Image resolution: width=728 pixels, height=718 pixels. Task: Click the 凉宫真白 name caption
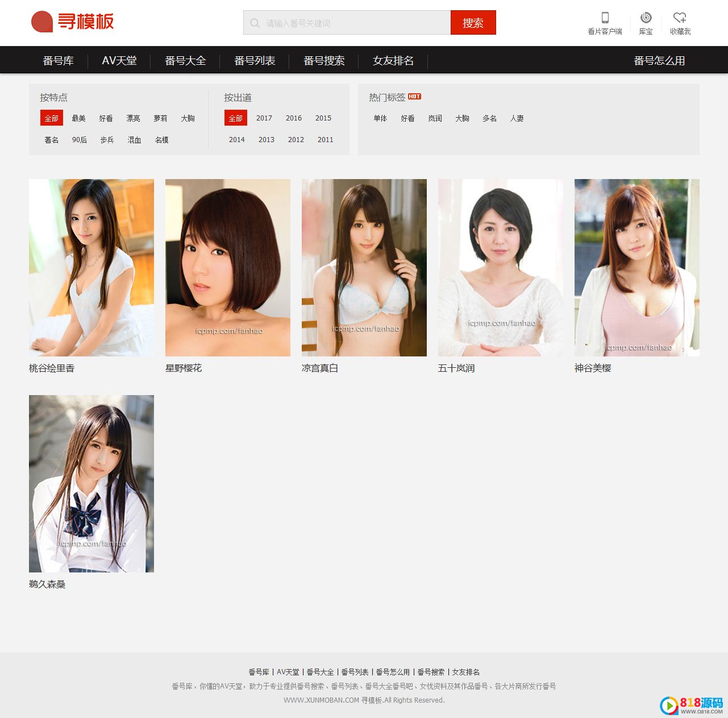click(x=320, y=368)
